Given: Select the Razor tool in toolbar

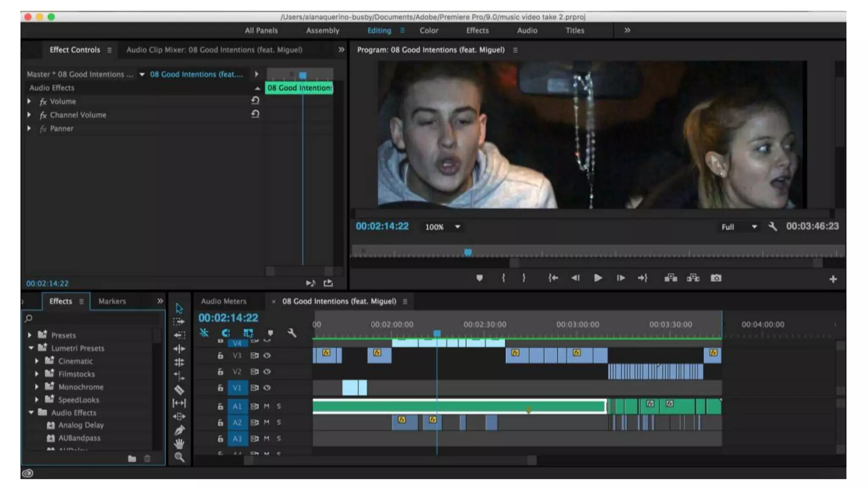Looking at the screenshot, I should (179, 390).
